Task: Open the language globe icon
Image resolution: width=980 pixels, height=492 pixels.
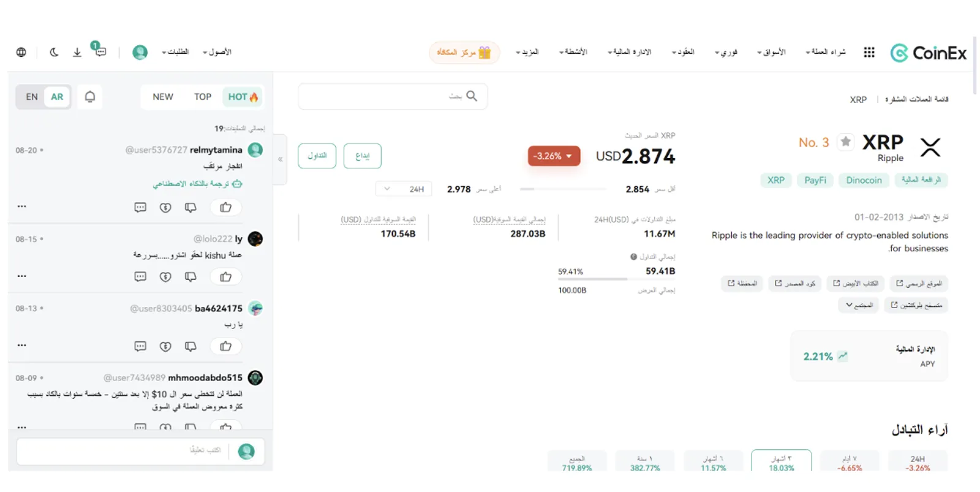Action: pos(21,52)
